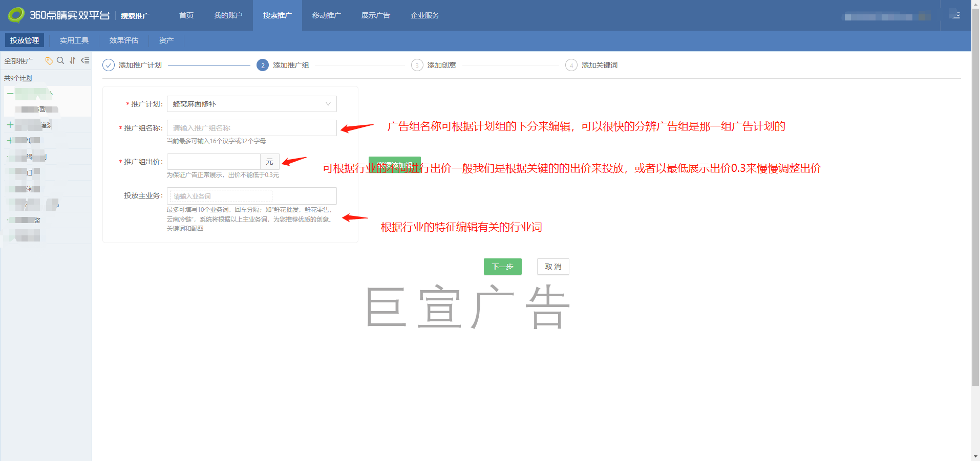The width and height of the screenshot is (980, 461).
Task: Click the scroll down arrow at bottom right
Action: click(x=975, y=456)
